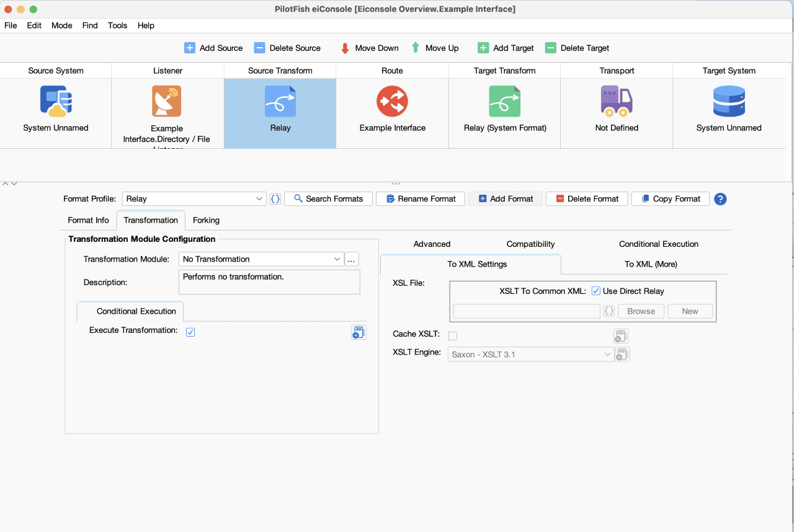
Task: Open the File menu
Action: click(x=11, y=25)
